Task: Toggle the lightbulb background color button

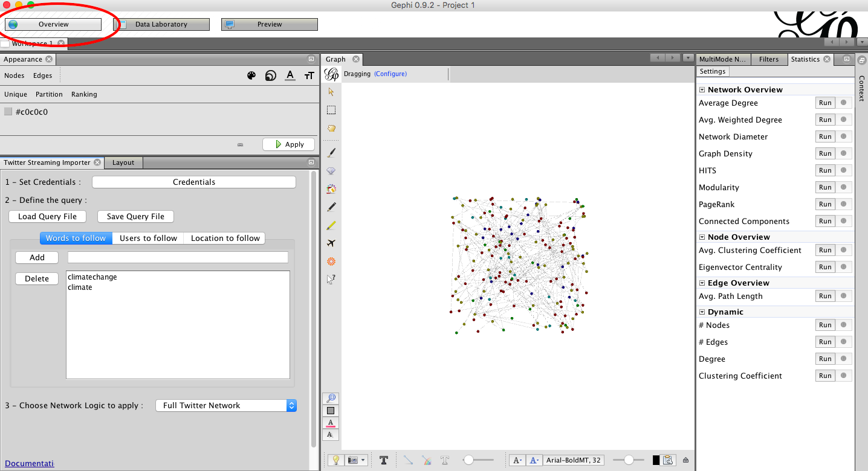Action: (x=335, y=460)
